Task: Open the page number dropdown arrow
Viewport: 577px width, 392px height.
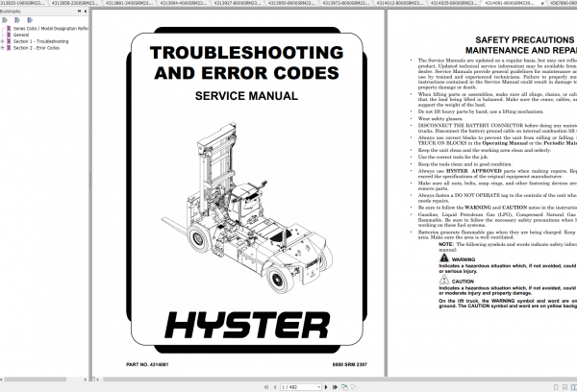Action: click(318, 387)
